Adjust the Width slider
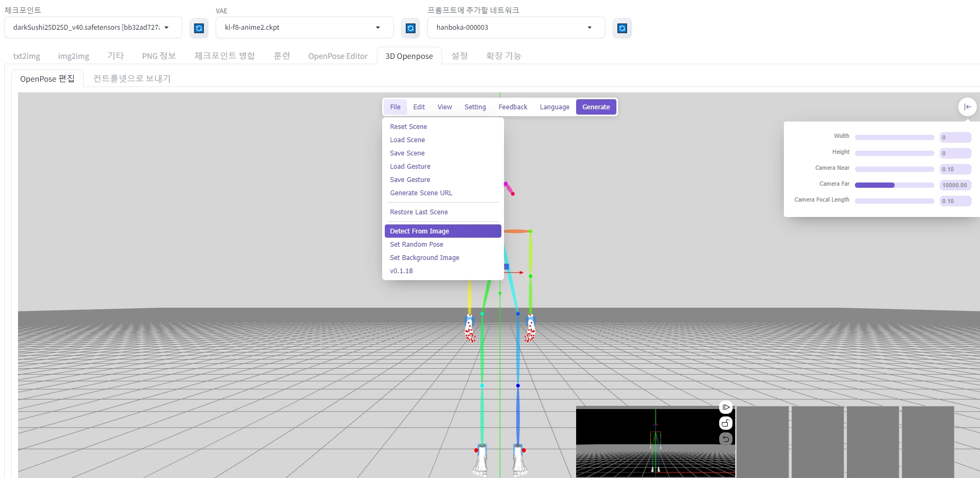Image resolution: width=980 pixels, height=478 pixels. pos(894,137)
